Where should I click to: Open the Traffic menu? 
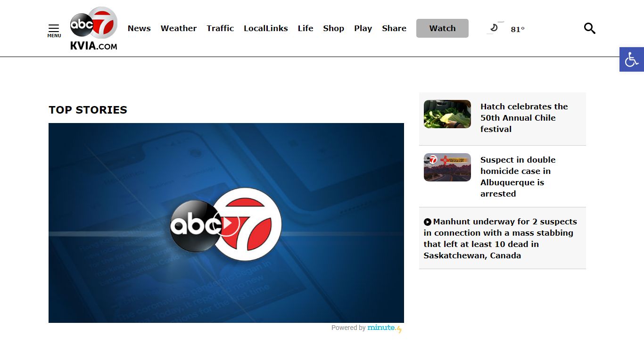pos(220,28)
